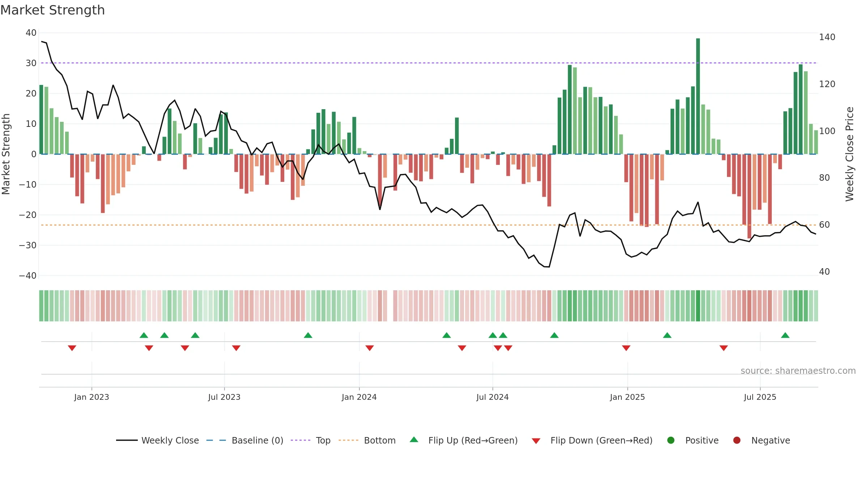Click the Flip Up marker between Jul 2023 and Jan 2024
Screen dimensions: 868x488
308,335
